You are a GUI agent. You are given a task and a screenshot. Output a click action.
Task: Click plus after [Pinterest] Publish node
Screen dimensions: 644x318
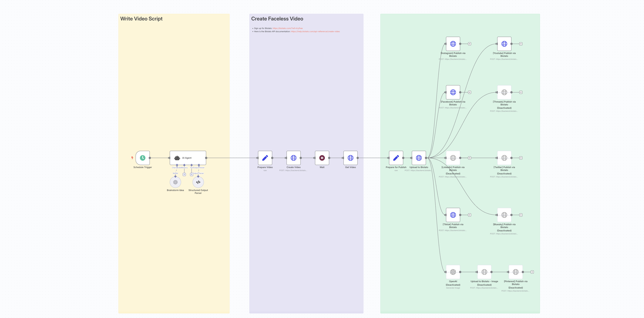(532, 272)
